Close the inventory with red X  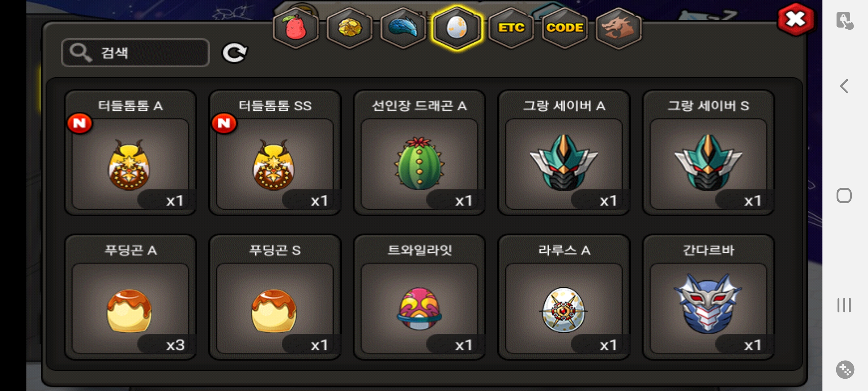click(796, 19)
